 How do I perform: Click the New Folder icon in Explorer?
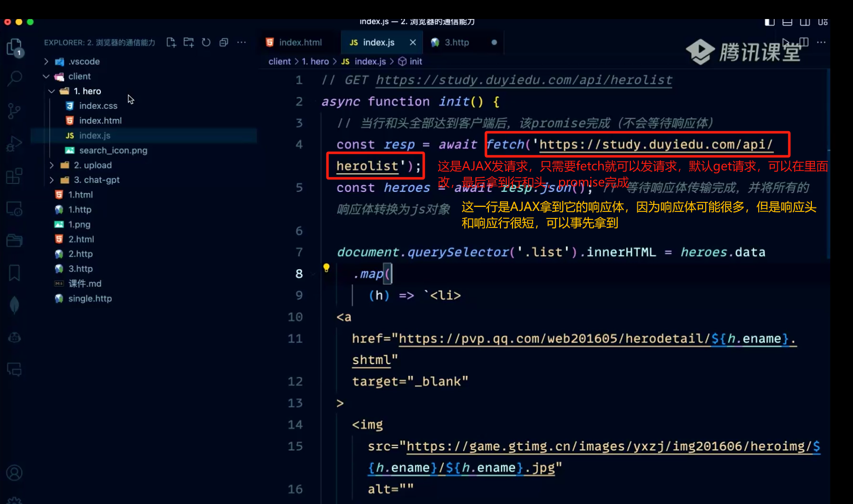click(189, 43)
